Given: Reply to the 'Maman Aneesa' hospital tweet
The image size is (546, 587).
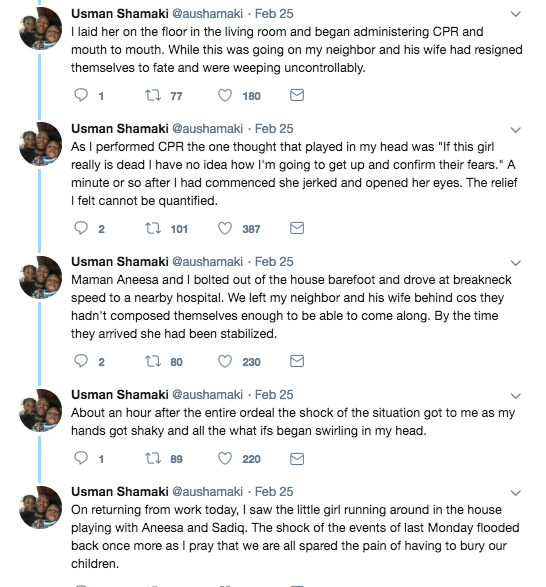Looking at the screenshot, I should 81,361.
